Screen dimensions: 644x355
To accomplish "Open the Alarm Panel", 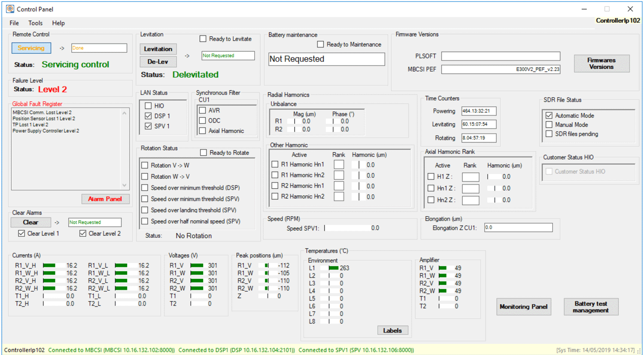I will [x=105, y=199].
